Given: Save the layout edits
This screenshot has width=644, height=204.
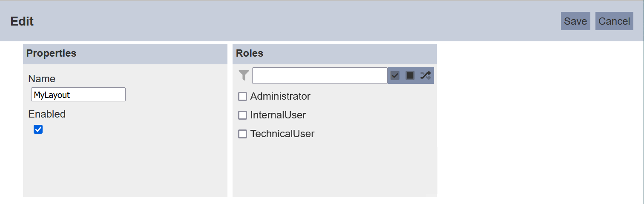Looking at the screenshot, I should click(x=575, y=21).
